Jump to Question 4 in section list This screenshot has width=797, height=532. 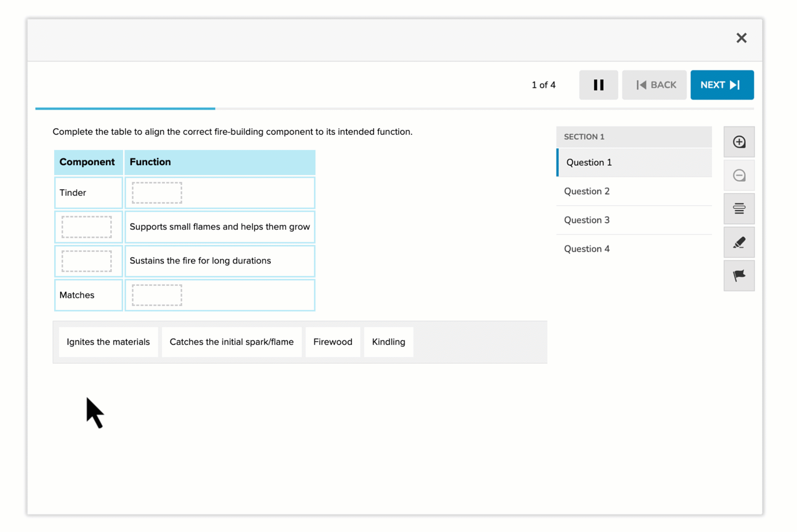pos(634,249)
